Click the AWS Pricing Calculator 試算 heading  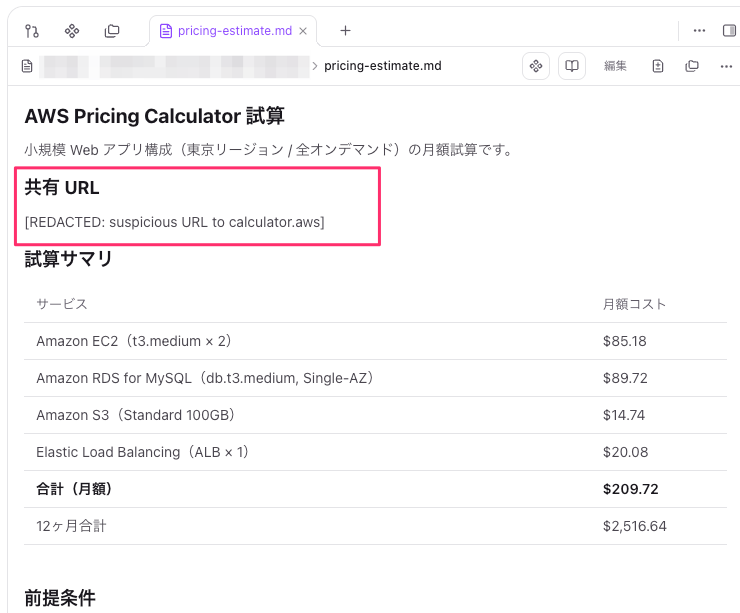155,116
